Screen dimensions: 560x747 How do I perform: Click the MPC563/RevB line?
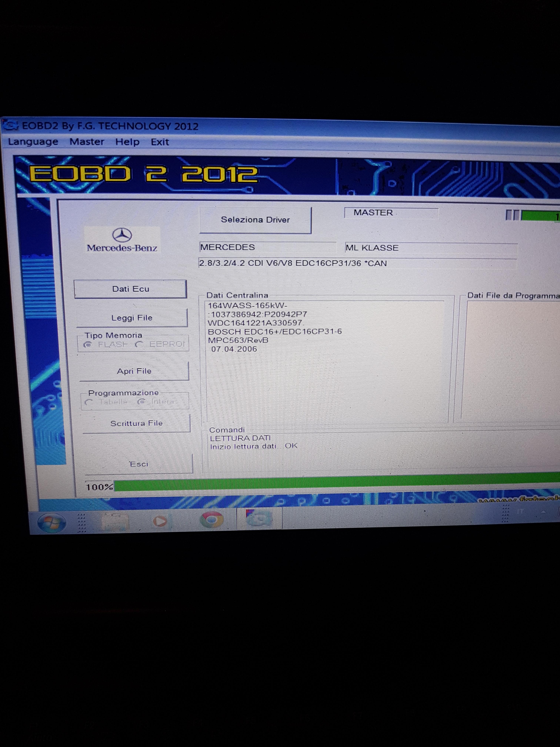(x=238, y=340)
